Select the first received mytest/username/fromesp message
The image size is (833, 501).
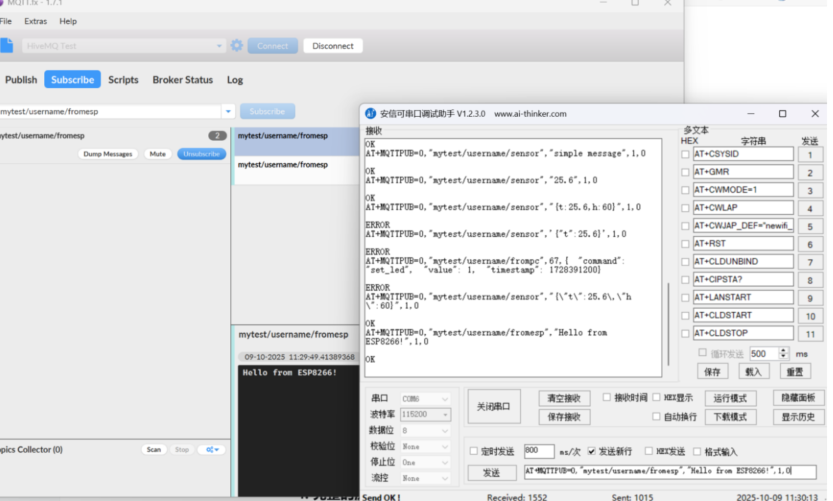click(298, 141)
